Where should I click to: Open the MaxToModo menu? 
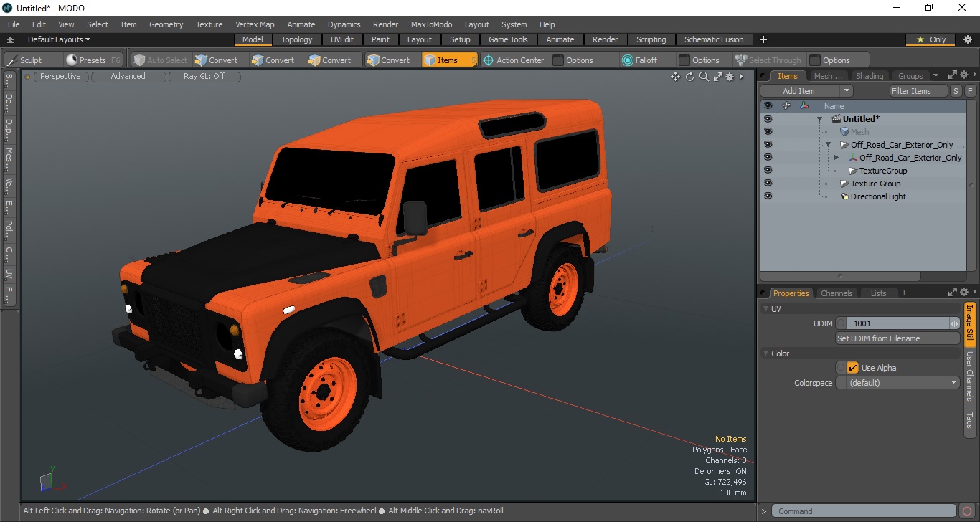click(x=432, y=24)
